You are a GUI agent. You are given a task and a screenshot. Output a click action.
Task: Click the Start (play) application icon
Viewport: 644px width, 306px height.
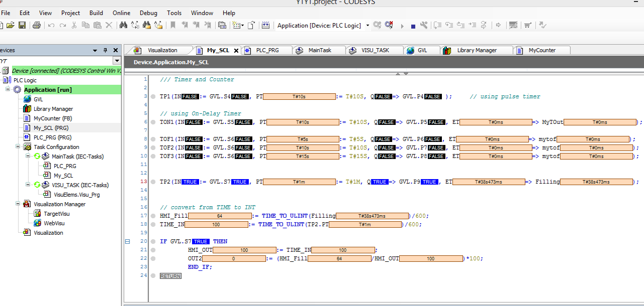coord(402,26)
